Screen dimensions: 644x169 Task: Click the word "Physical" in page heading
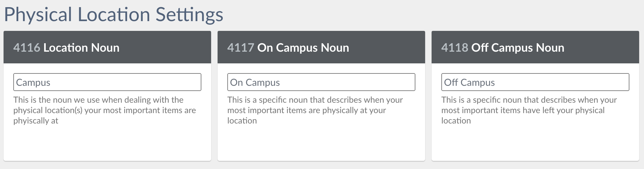click(x=38, y=15)
